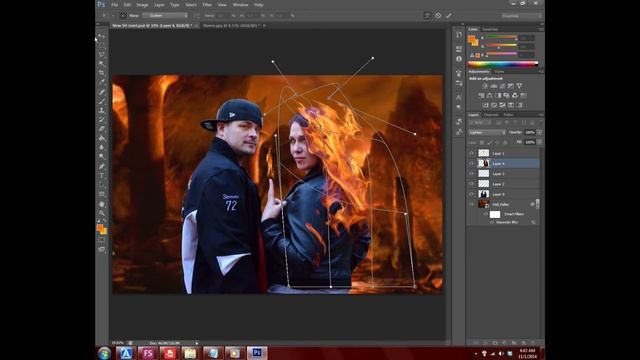Select the Move tool in toolbar
This screenshot has height=360, width=640.
(102, 37)
